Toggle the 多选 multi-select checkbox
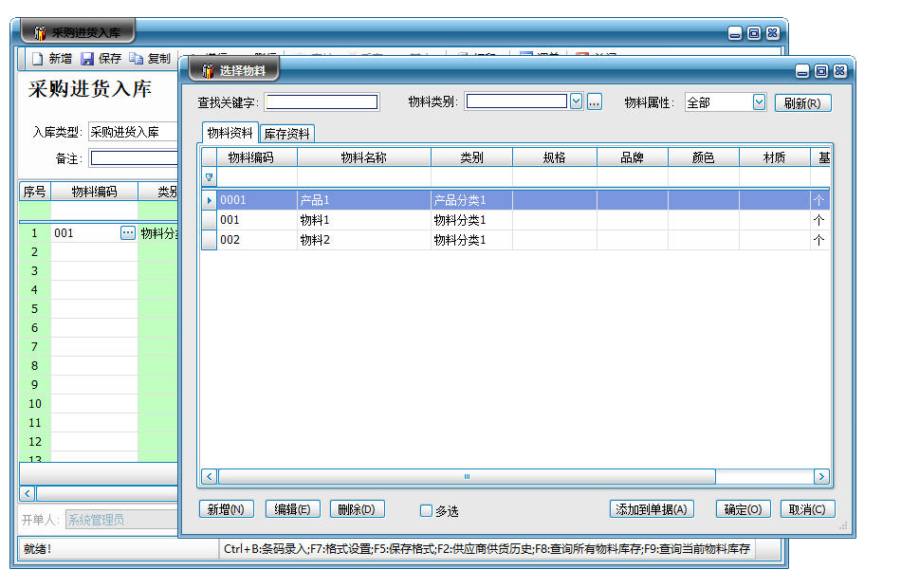901x588 pixels. coord(426,510)
